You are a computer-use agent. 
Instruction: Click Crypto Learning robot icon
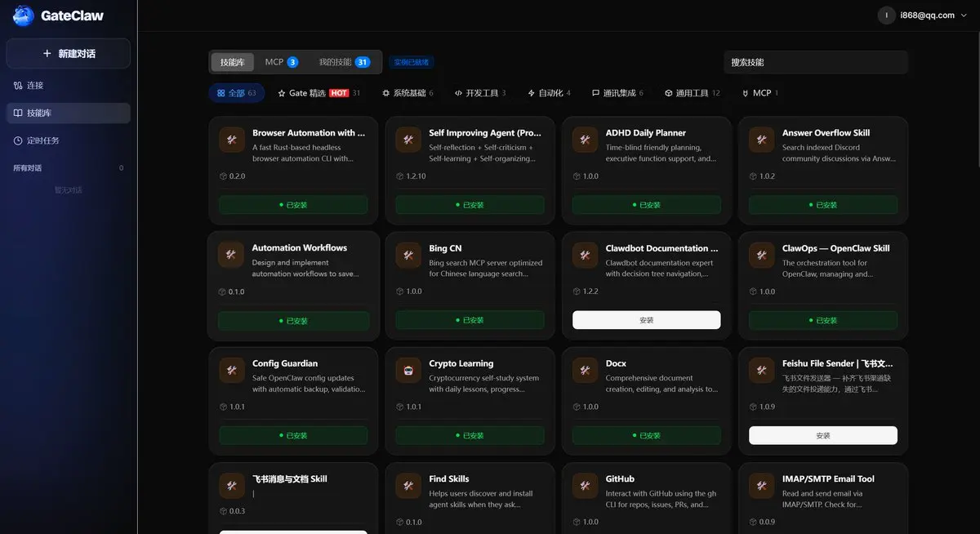[408, 370]
